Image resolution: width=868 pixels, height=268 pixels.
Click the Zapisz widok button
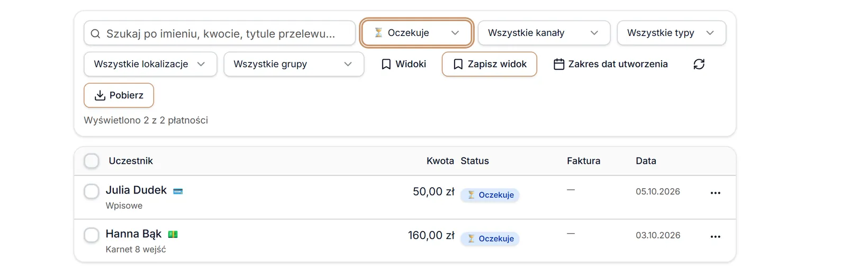point(489,64)
